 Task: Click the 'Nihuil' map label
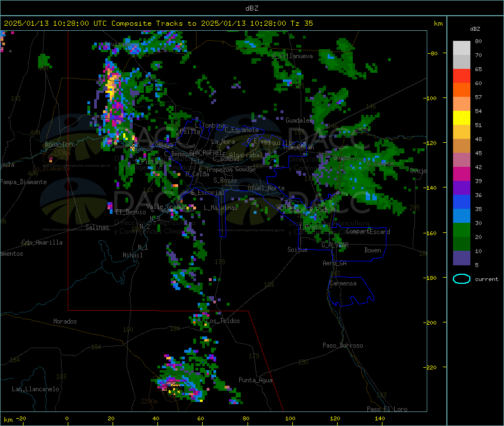point(132,255)
